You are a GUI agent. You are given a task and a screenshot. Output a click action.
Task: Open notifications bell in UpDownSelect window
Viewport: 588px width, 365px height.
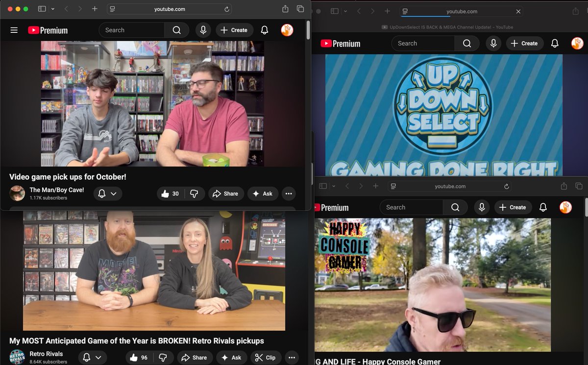pos(555,44)
